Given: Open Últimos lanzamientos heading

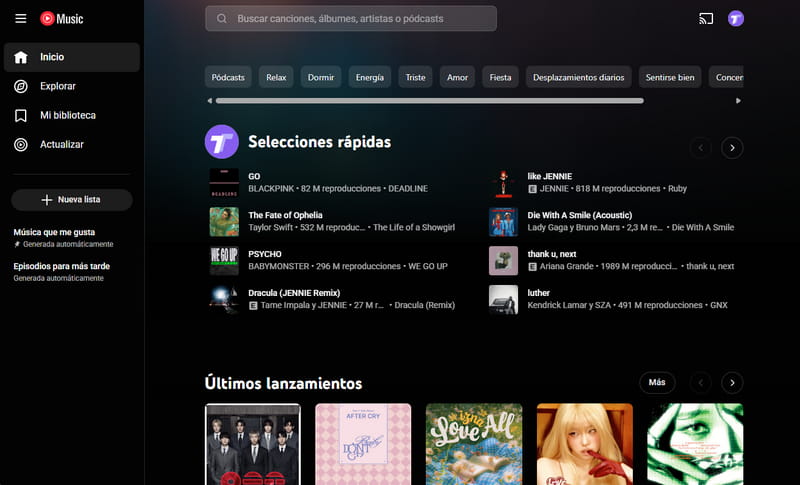Looking at the screenshot, I should [283, 383].
